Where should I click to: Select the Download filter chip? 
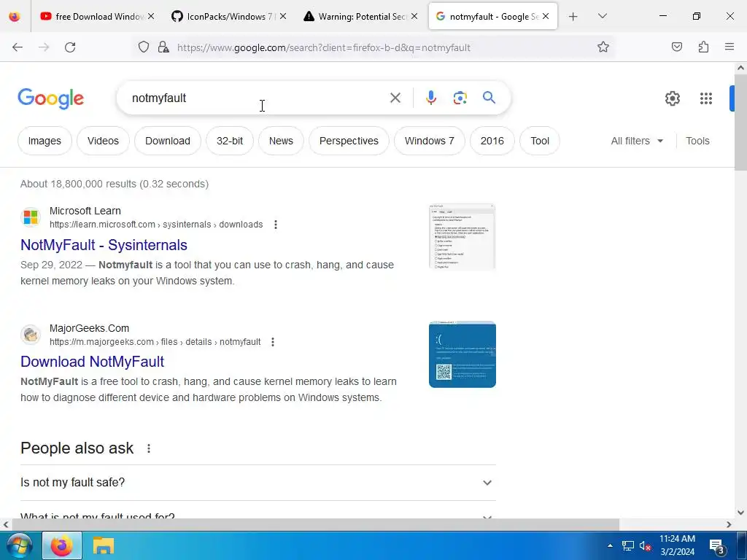[x=168, y=141]
